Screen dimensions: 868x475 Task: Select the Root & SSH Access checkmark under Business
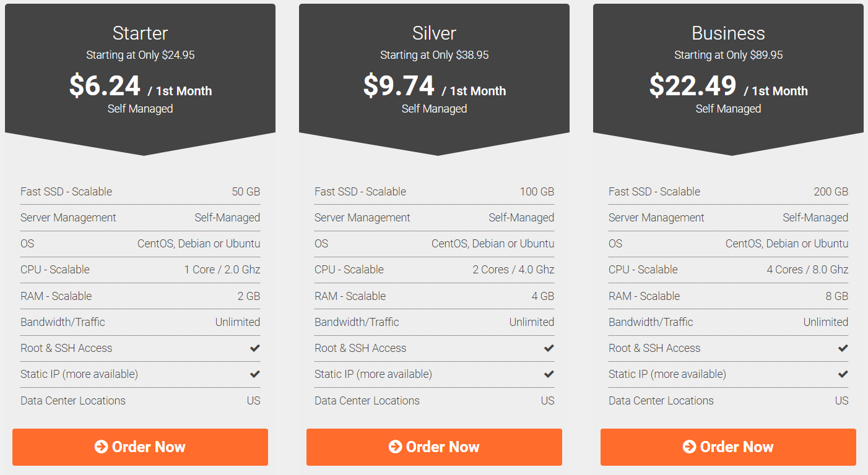point(843,348)
